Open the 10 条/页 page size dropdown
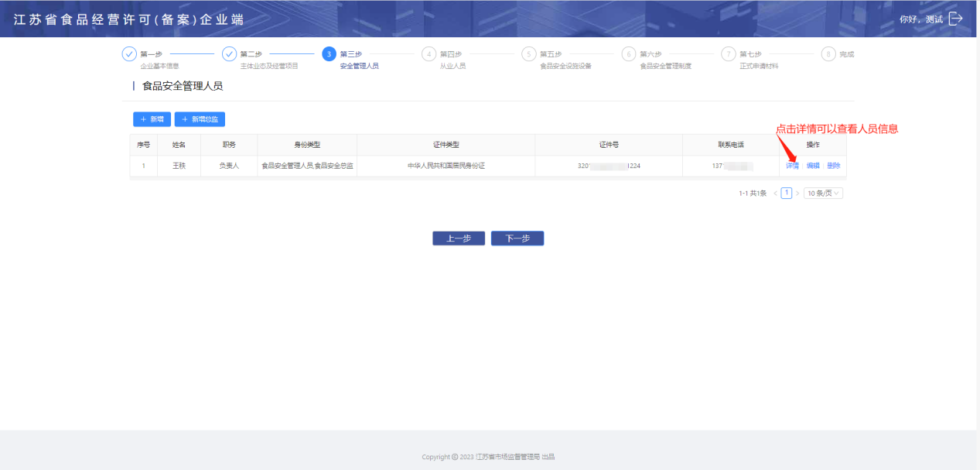Viewport: 980px width, 470px height. pyautogui.click(x=823, y=193)
